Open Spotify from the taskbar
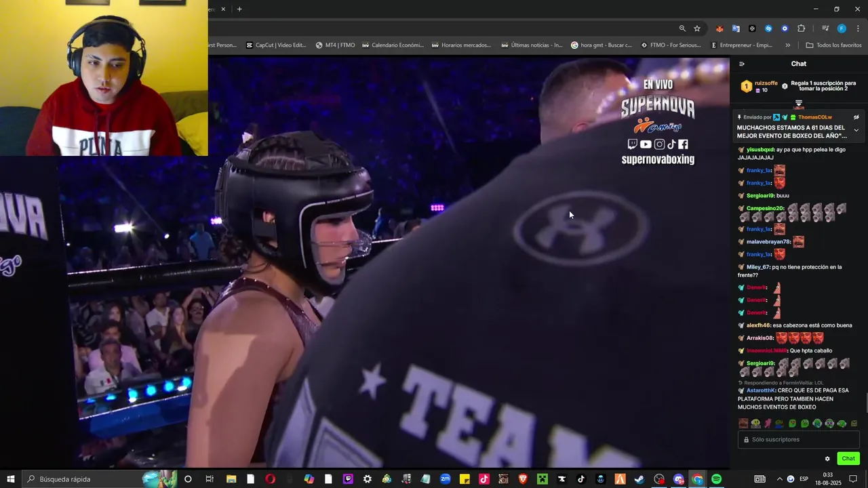868x488 pixels. coord(717,479)
